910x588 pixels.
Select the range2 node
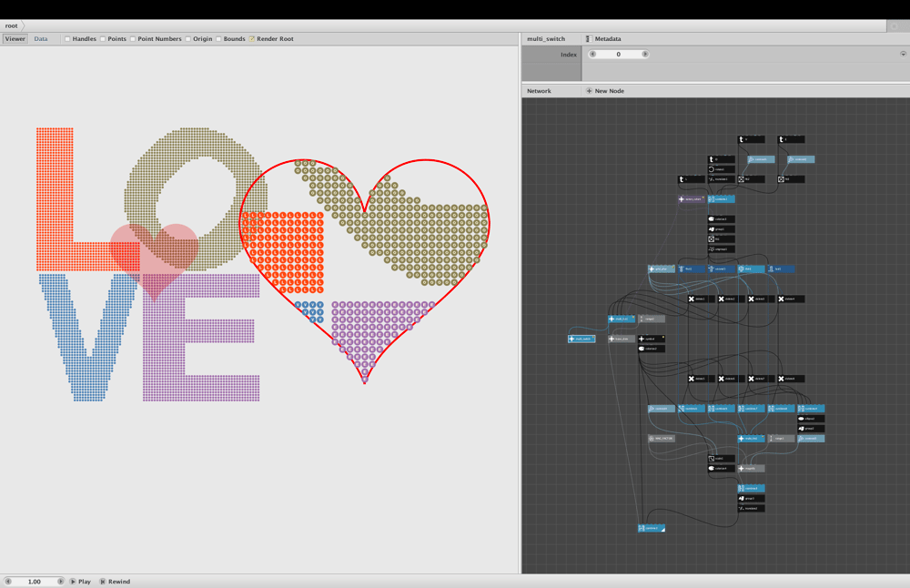[652, 319]
